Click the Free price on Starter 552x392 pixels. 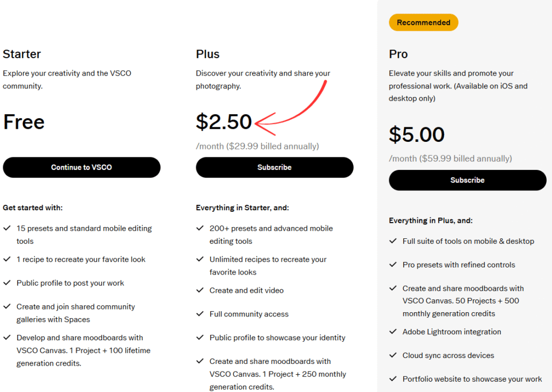[24, 122]
